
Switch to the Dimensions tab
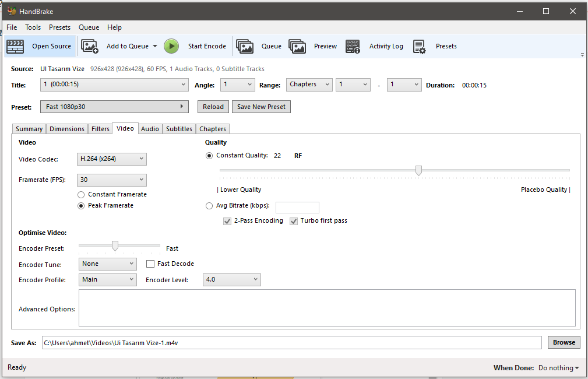pyautogui.click(x=67, y=129)
